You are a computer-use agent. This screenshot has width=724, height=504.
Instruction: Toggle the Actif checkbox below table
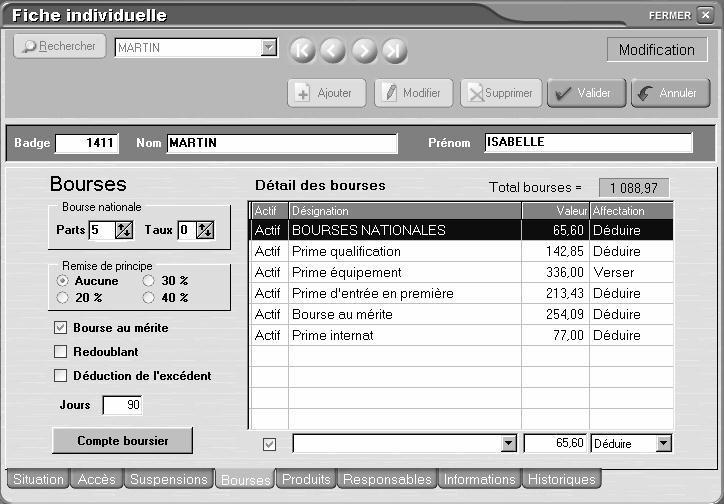(269, 444)
